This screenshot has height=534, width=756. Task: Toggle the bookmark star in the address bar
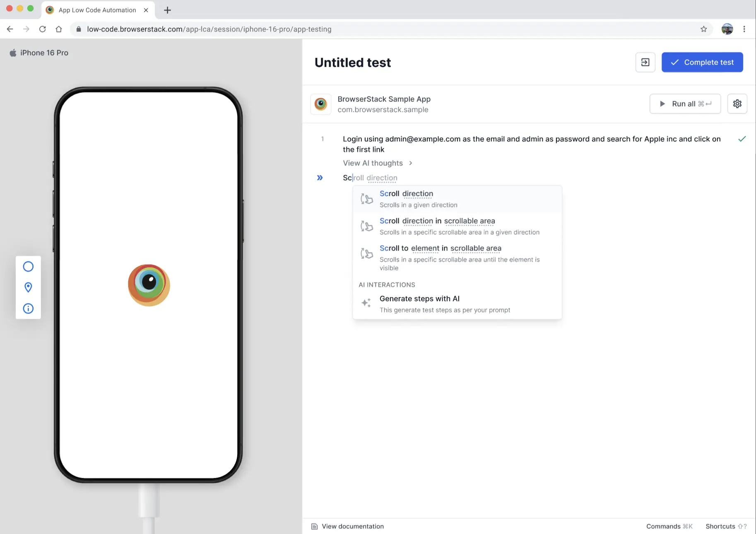point(703,29)
